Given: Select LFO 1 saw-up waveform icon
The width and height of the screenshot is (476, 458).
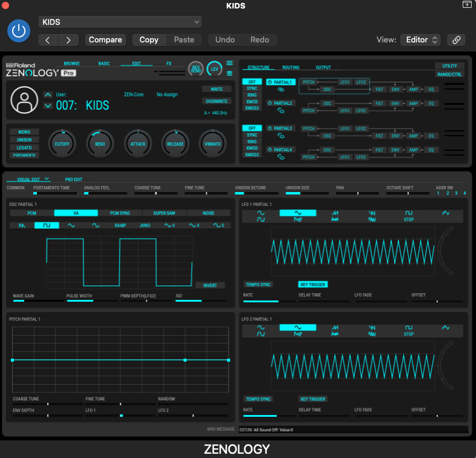Looking at the screenshot, I should (335, 213).
